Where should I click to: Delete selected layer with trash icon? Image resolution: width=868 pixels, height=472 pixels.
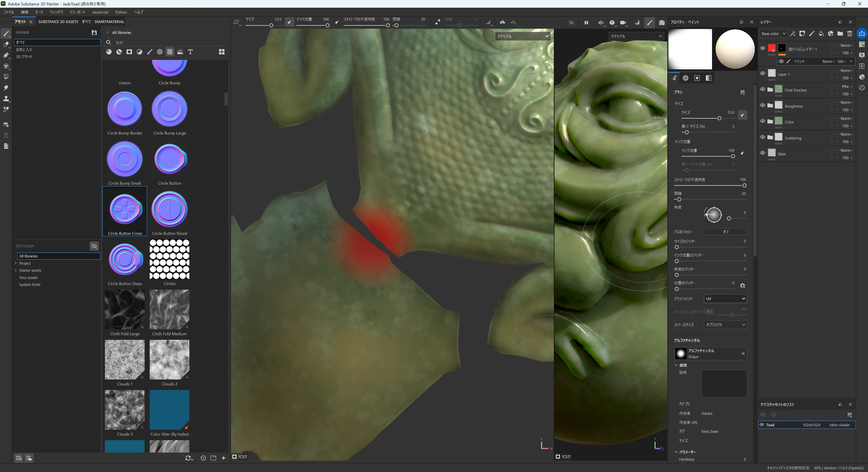pyautogui.click(x=849, y=33)
